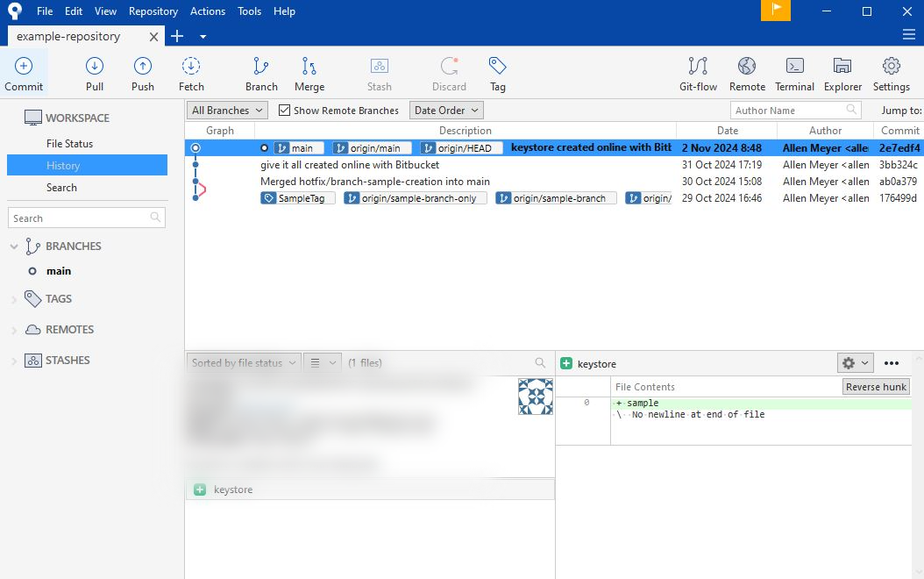
Task: Open the Tag dialog
Action: (497, 67)
